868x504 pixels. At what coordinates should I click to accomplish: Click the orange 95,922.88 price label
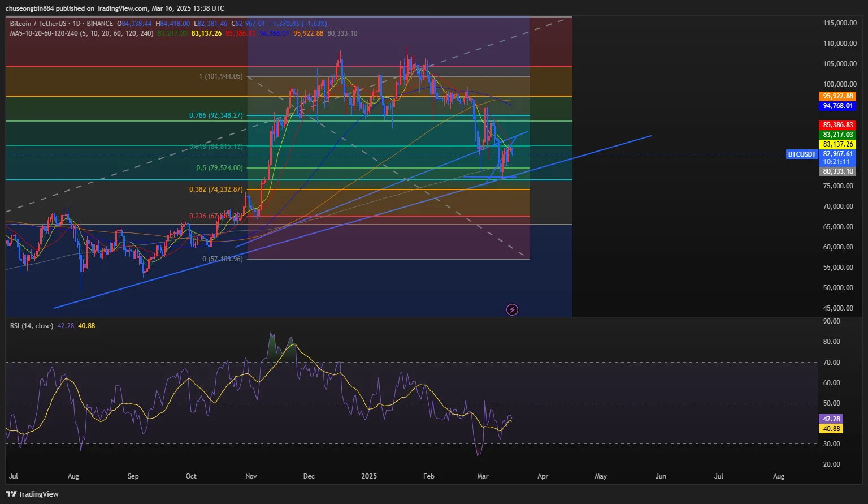837,96
